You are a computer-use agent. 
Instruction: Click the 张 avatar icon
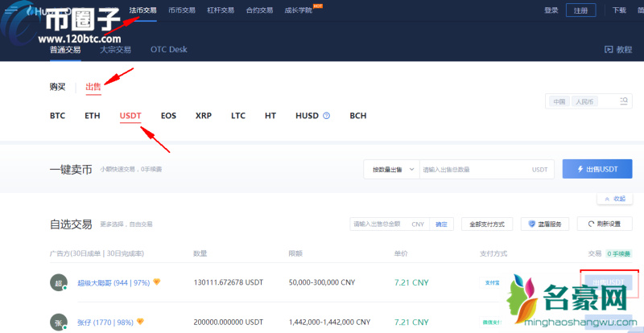[58, 323]
